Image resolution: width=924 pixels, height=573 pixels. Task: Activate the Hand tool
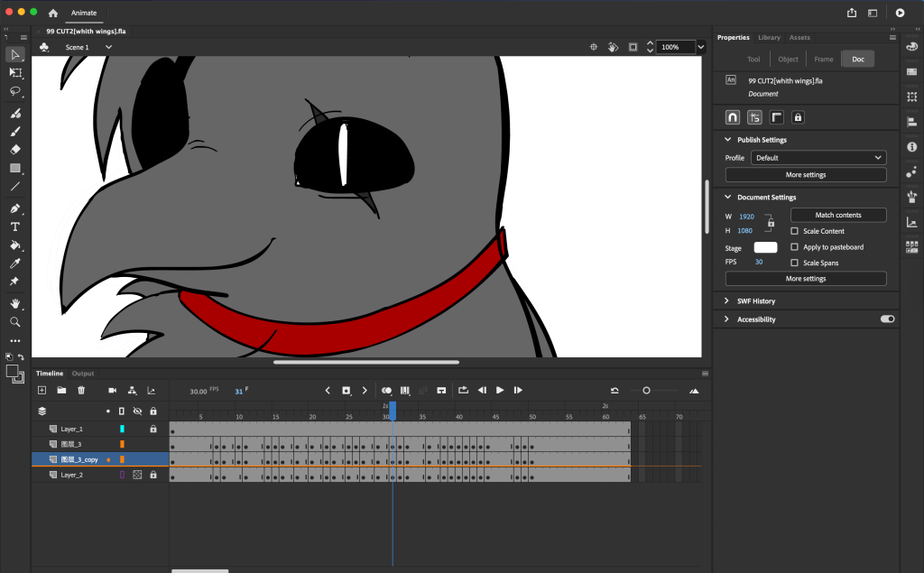[15, 304]
